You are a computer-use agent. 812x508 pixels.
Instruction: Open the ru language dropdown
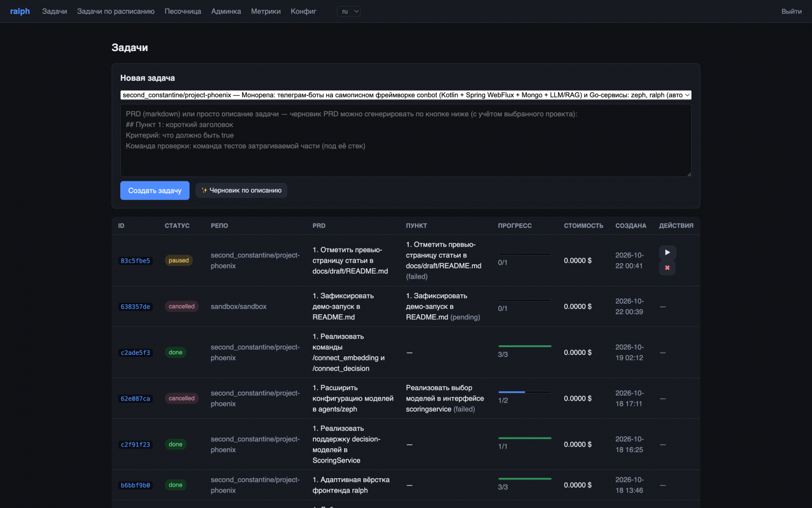click(349, 11)
